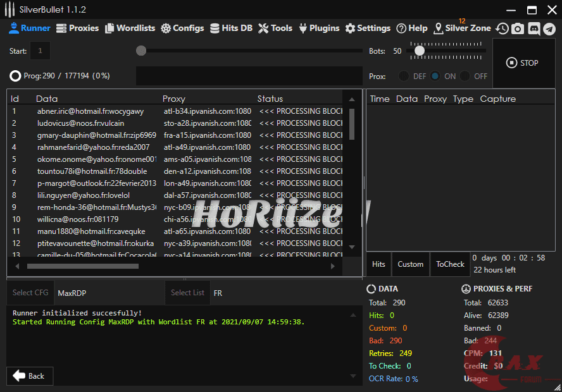Screen dimensions: 562x392
Task: Click the Telegram icon in title bar
Action: point(549,28)
